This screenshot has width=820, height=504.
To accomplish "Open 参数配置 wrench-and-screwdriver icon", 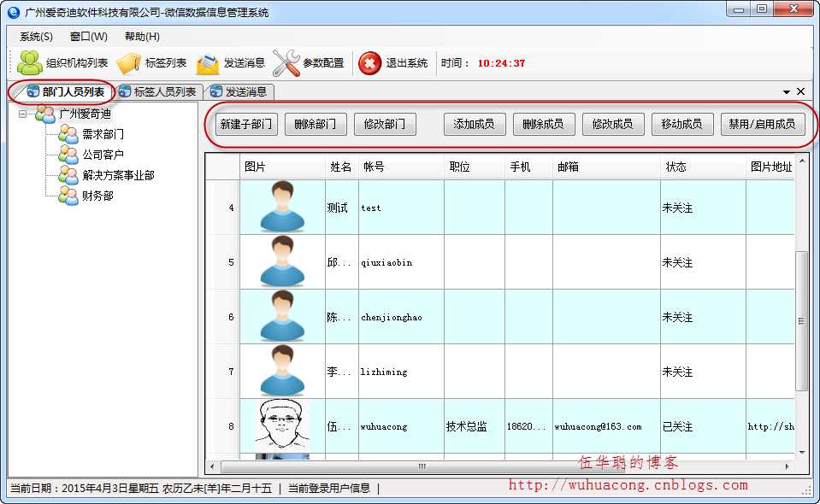I will pyautogui.click(x=286, y=62).
